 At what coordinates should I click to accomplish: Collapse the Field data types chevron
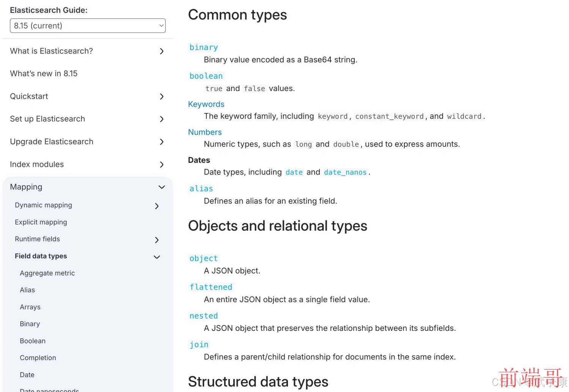coord(157,257)
